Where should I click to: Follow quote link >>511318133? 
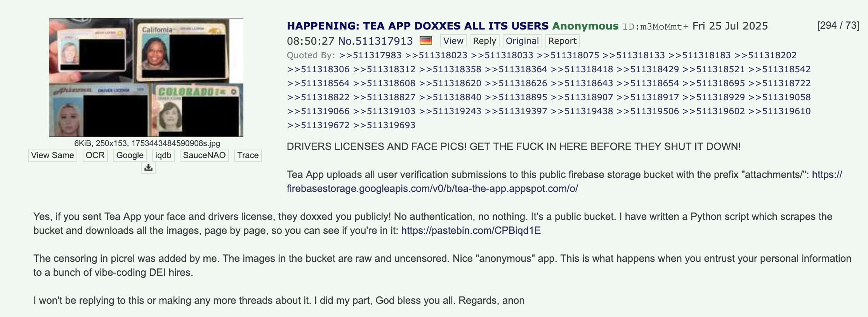pyautogui.click(x=634, y=55)
